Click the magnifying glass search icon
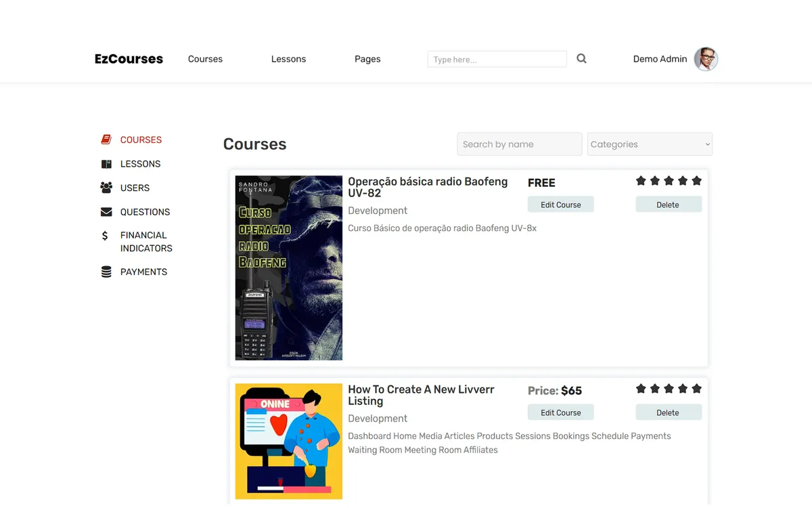 tap(581, 59)
